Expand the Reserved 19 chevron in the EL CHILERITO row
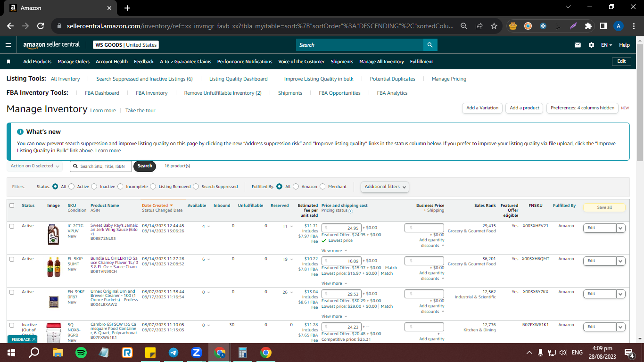 point(292,259)
